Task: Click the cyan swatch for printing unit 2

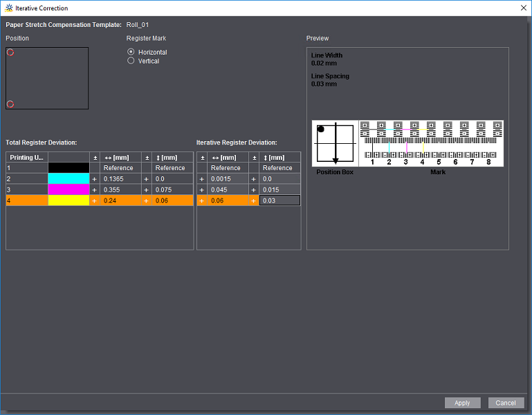Action: [x=68, y=179]
